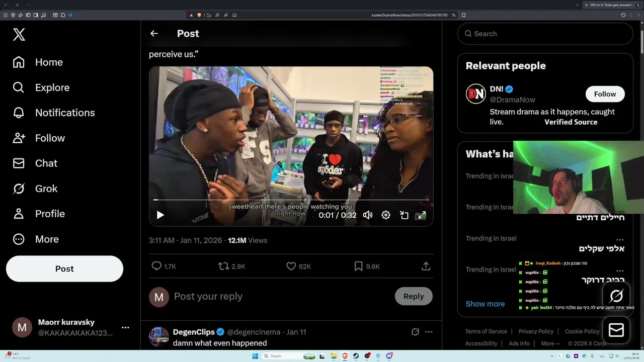The width and height of the screenshot is (644, 362).
Task: Click the browser music note icon
Action: [43, 15]
